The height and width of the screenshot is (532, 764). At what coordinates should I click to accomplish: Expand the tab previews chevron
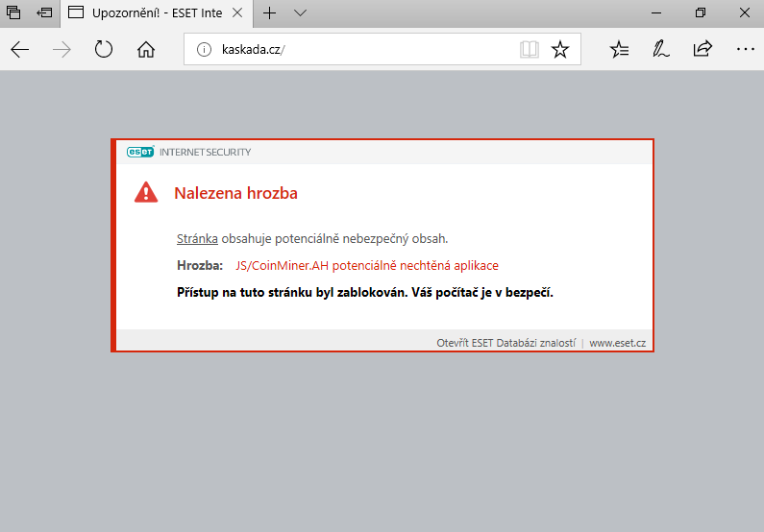pos(300,13)
